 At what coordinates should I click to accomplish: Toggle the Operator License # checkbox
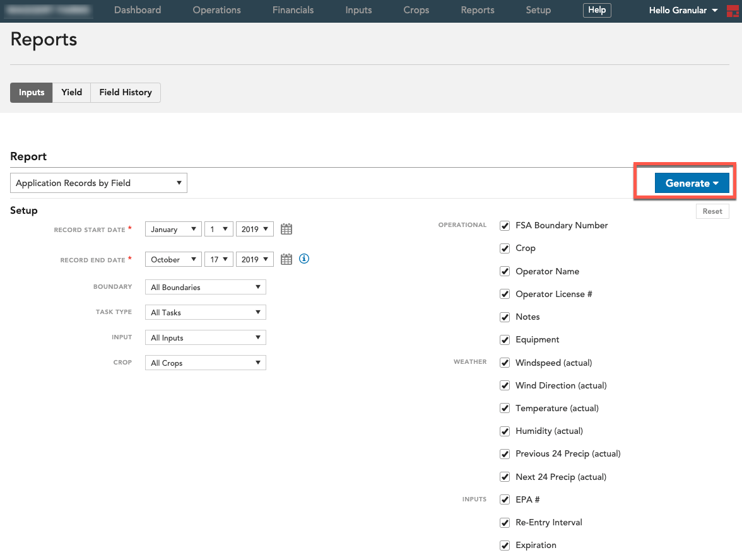point(505,294)
